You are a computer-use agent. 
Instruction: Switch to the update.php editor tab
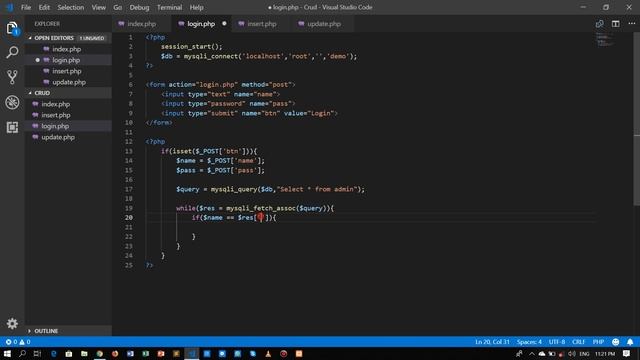(323, 24)
